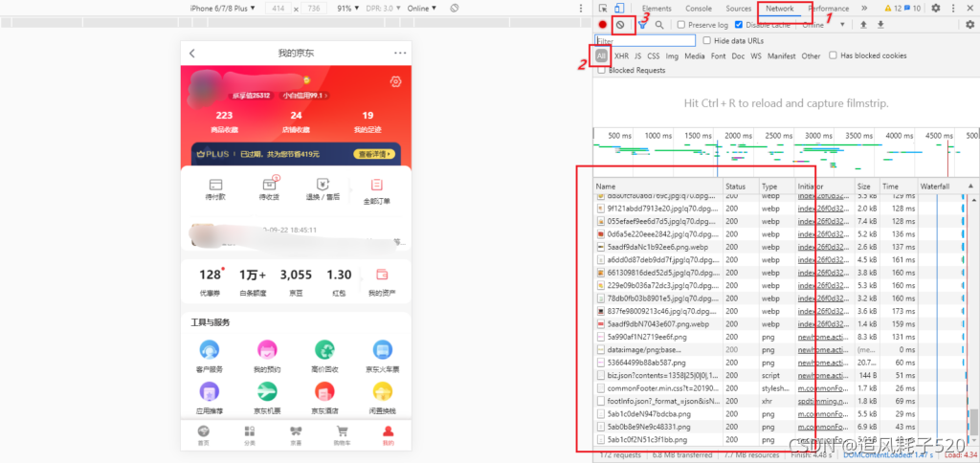Open the iPhone 6/7/8 Plus device dropdown
Image resolution: width=980 pixels, height=463 pixels.
tap(224, 8)
